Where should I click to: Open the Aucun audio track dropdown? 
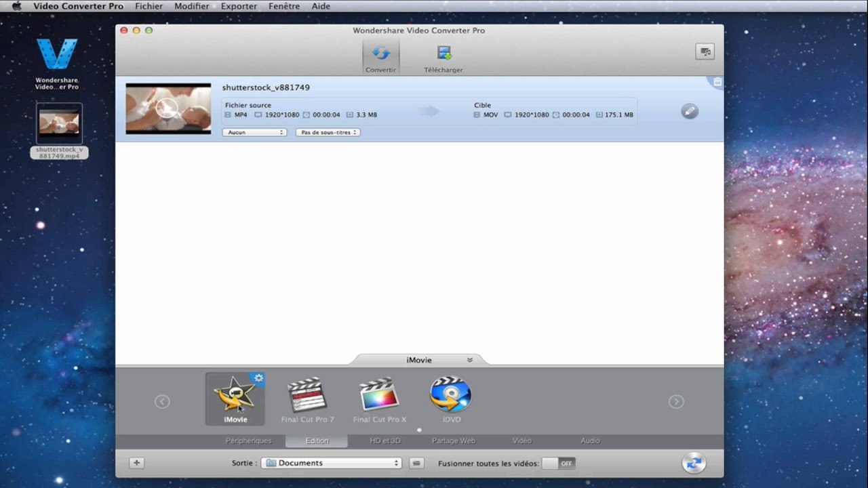[x=254, y=132]
